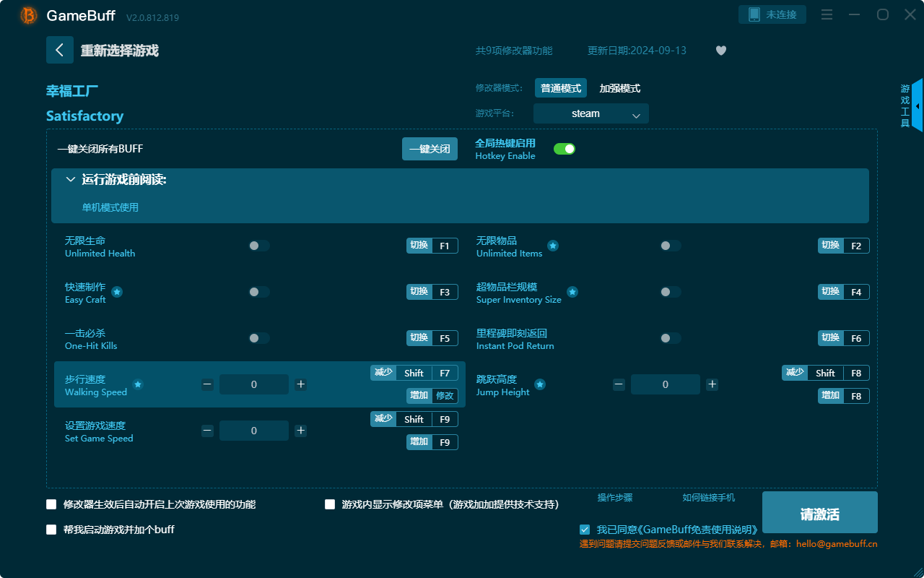Collapse the 运行游戏前阅读 section
The image size is (924, 578).
tap(70, 178)
